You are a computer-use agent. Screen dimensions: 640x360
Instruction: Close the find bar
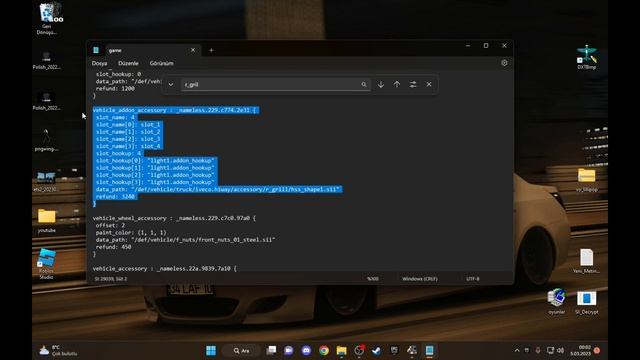point(429,84)
